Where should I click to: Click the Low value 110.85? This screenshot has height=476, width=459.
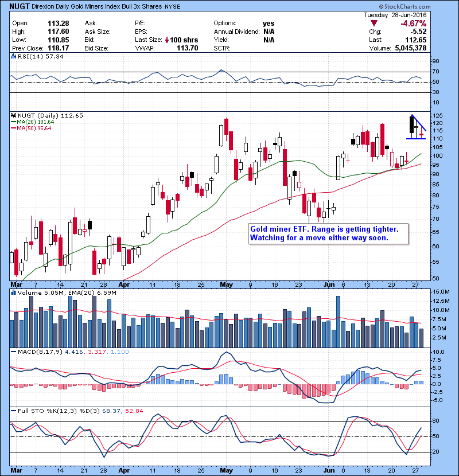coord(59,40)
